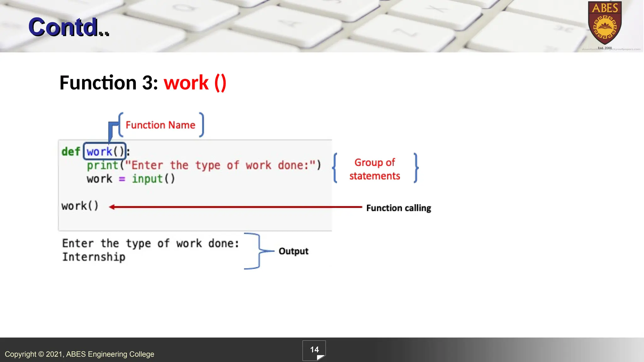Viewport: 644px width, 362px height.
Task: Click the copyright ABES Engineering College text
Action: coord(79,354)
